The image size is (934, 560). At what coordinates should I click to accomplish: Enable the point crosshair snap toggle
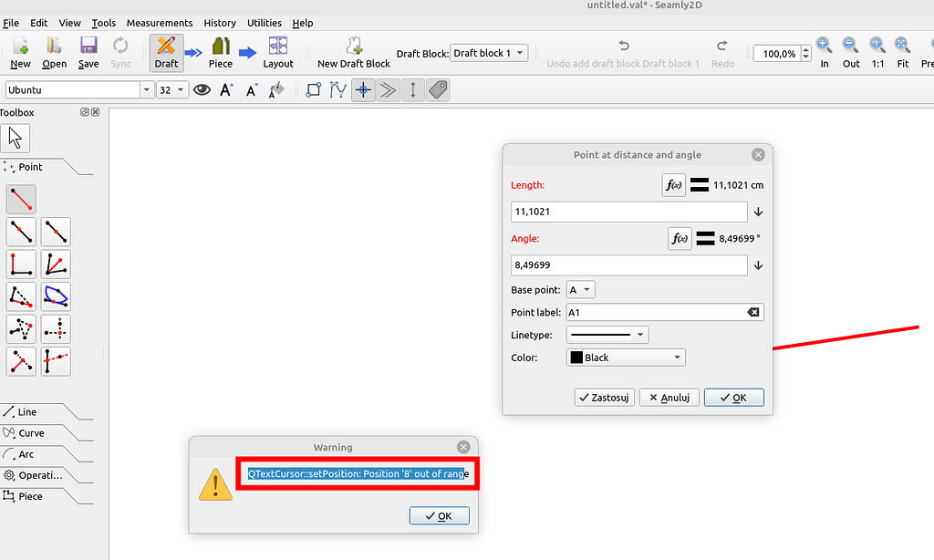(363, 89)
